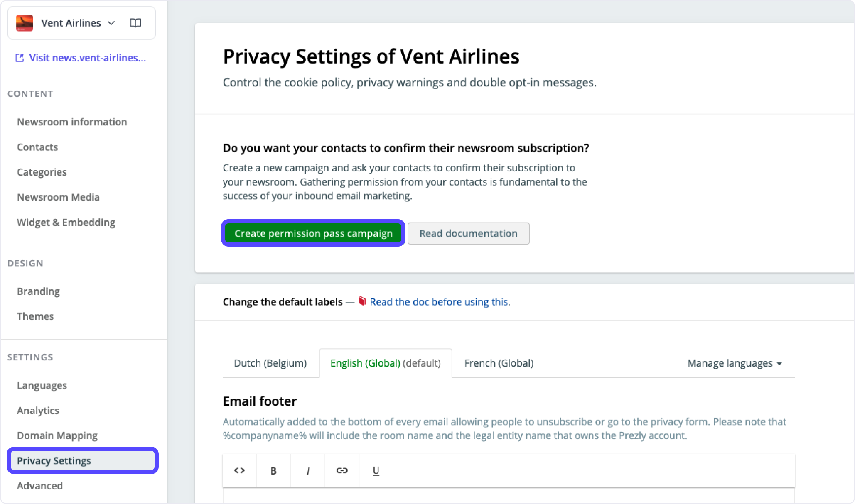Image resolution: width=855 pixels, height=504 pixels.
Task: Open the Manage languages dropdown
Action: (735, 363)
